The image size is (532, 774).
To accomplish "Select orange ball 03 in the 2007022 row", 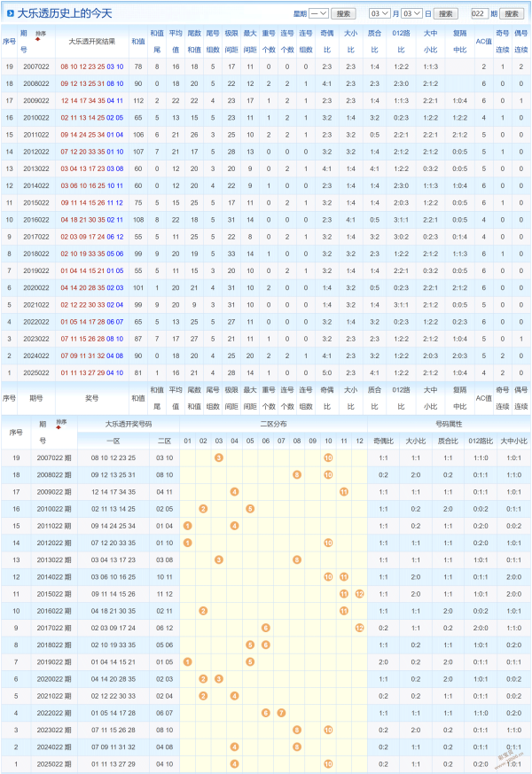I will tap(218, 457).
